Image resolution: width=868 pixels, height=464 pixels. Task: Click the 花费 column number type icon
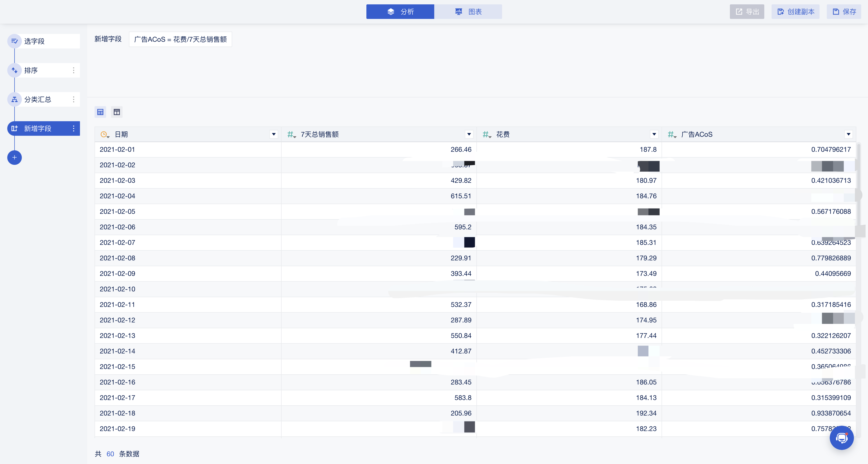point(486,135)
